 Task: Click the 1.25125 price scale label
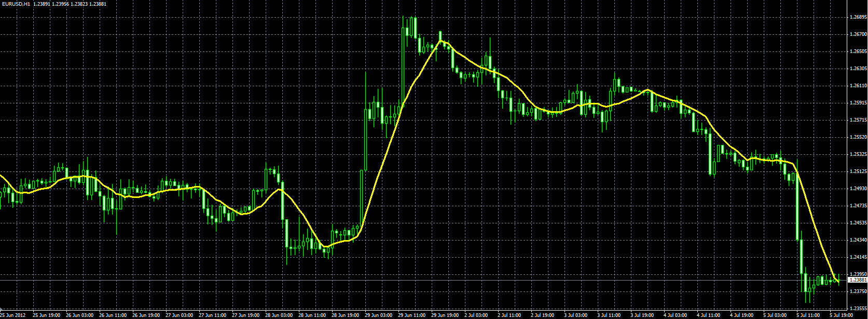coord(858,171)
